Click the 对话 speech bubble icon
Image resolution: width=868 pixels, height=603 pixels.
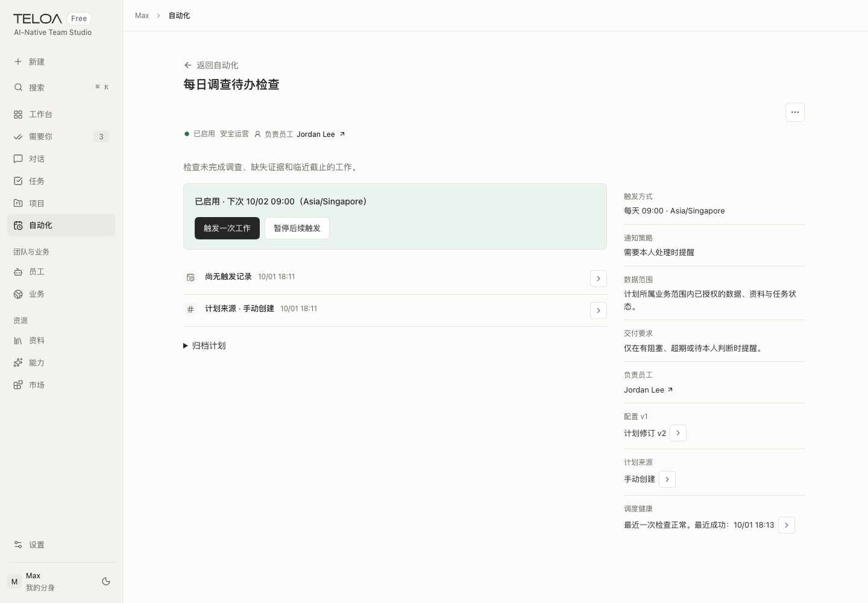coord(18,159)
